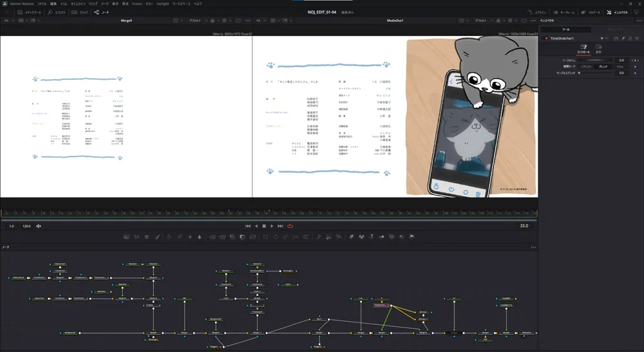Add a Transform node from toolbar

[x=252, y=237]
